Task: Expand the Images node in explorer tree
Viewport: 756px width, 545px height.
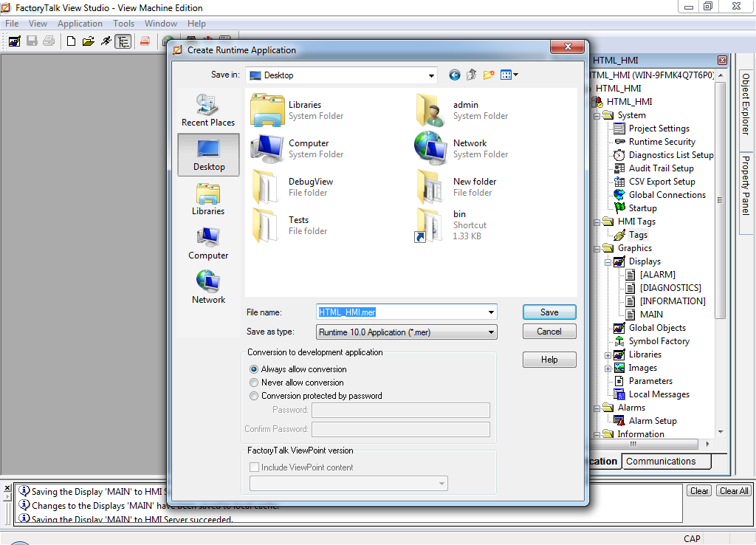Action: (608, 369)
